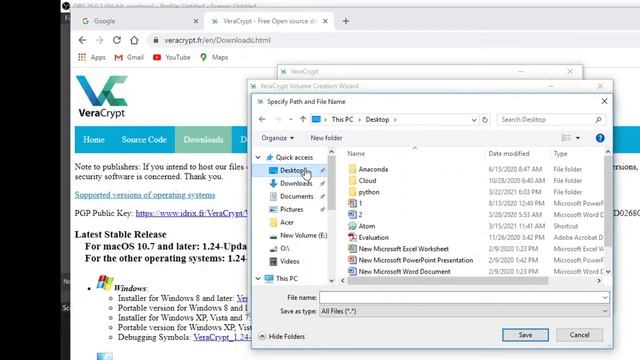640x360 pixels.
Task: Sort files by Name column header
Action: click(x=356, y=153)
